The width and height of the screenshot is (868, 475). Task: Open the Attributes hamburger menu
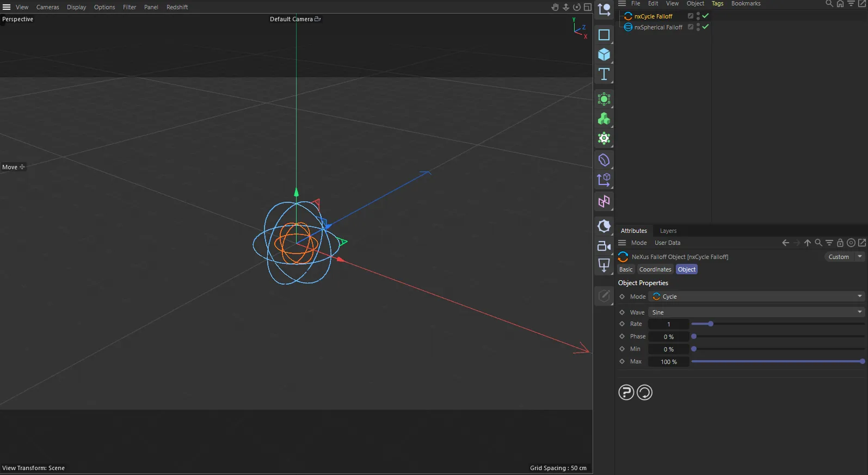point(622,243)
